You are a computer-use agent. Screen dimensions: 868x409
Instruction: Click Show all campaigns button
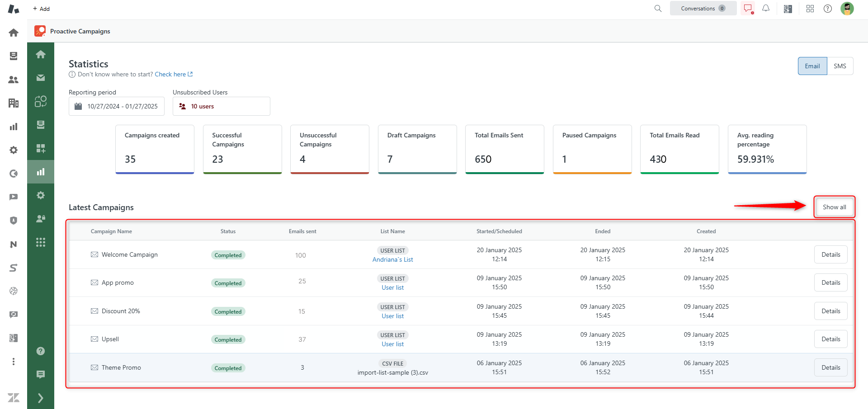(834, 207)
